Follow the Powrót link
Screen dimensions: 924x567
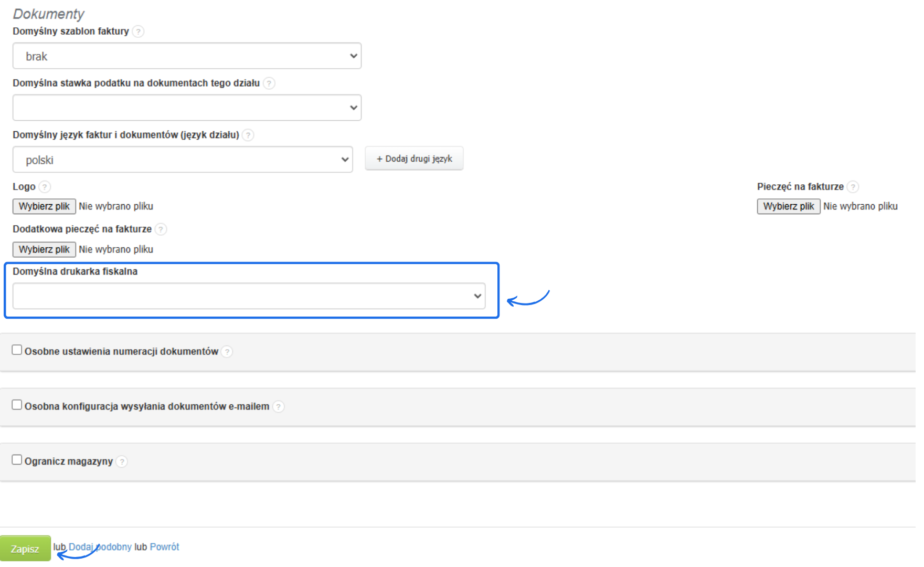[164, 547]
